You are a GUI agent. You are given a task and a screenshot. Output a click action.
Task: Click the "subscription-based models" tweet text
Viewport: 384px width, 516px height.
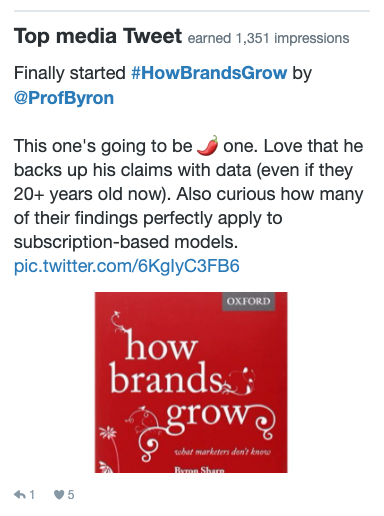[126, 242]
